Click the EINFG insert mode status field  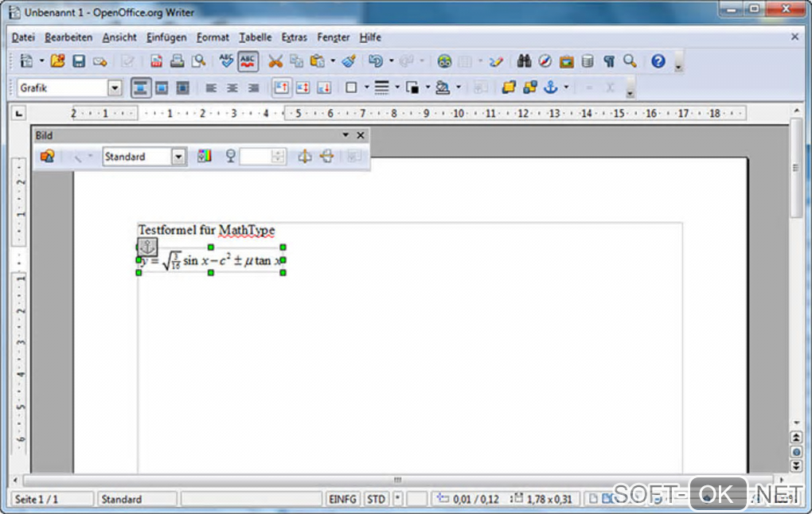pyautogui.click(x=342, y=500)
